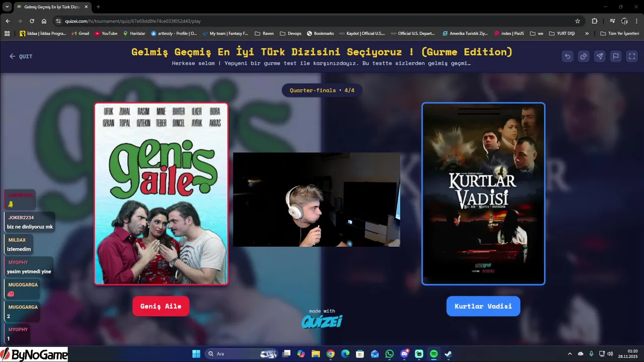Open the Chrome three-dot menu
Image resolution: width=644 pixels, height=362 pixels.
coord(636,21)
